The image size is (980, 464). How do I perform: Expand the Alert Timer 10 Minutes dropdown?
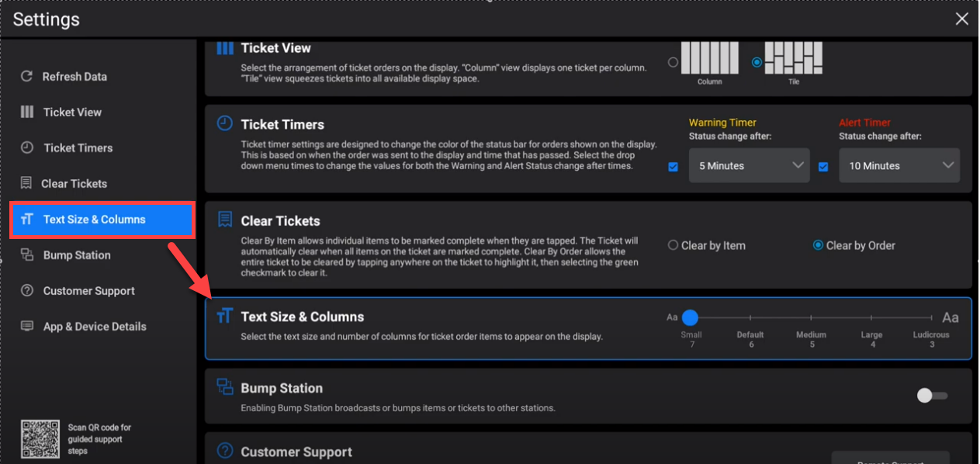pyautogui.click(x=899, y=166)
